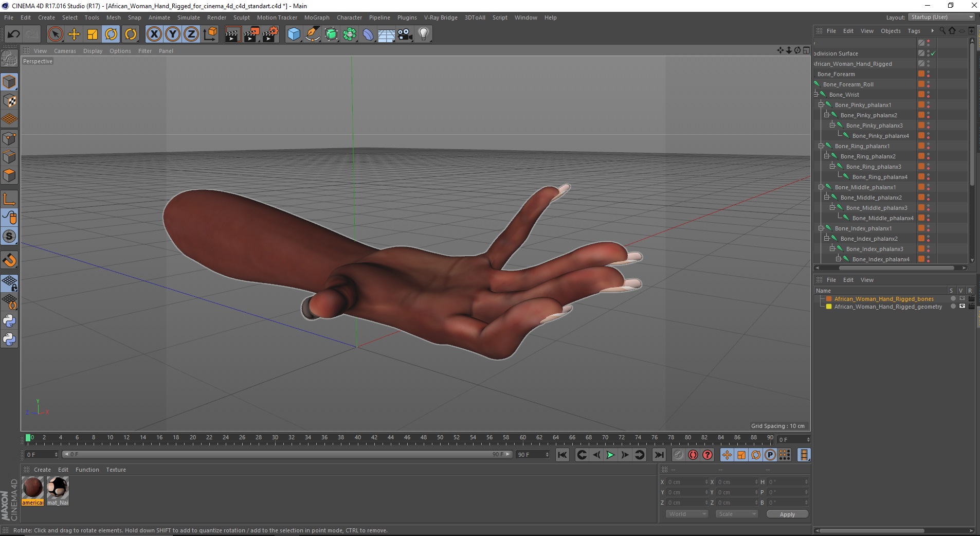Toggle X axis lock
This screenshot has width=980, height=536.
(x=154, y=34)
